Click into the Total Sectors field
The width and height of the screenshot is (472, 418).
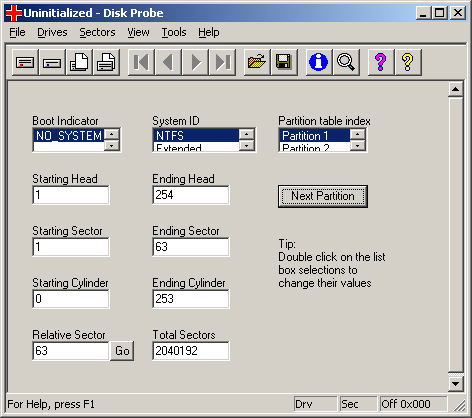tap(191, 351)
